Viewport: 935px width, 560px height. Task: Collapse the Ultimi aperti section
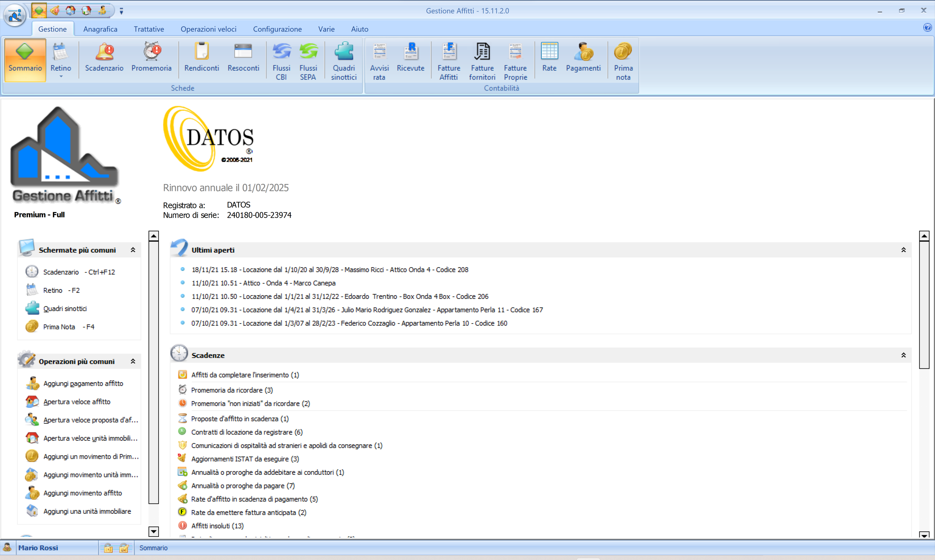pyautogui.click(x=903, y=250)
